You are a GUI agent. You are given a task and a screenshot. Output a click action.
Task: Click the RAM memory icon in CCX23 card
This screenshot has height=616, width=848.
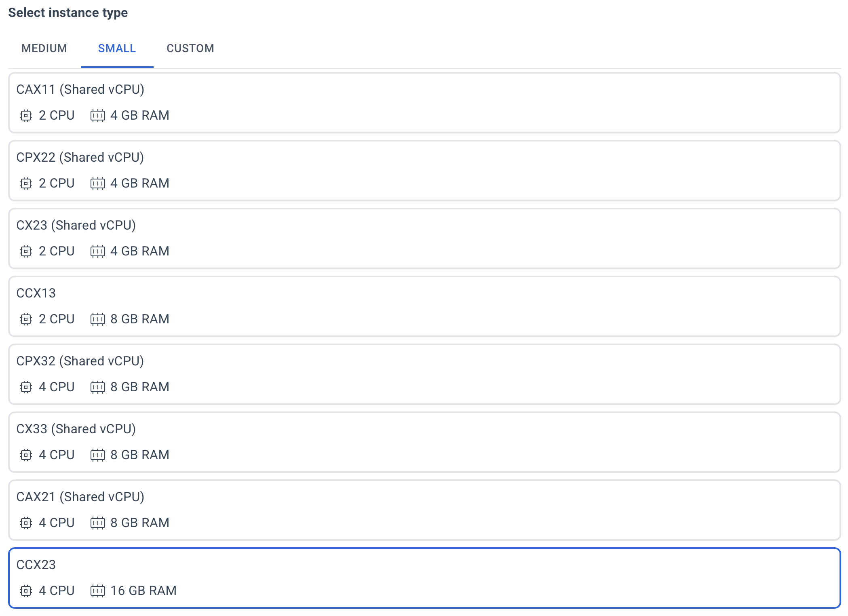tap(97, 591)
